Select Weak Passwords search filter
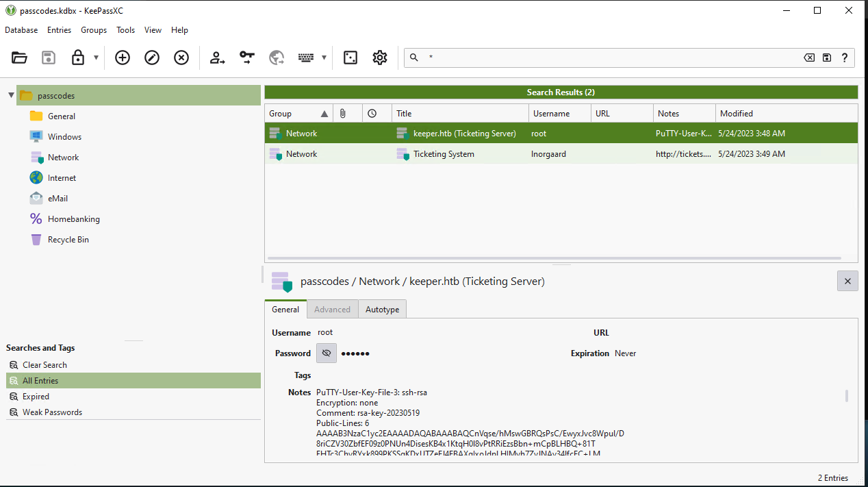 [52, 412]
